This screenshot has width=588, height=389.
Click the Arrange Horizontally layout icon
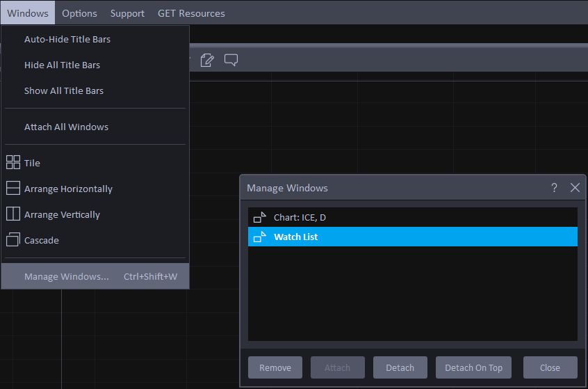[x=13, y=189]
